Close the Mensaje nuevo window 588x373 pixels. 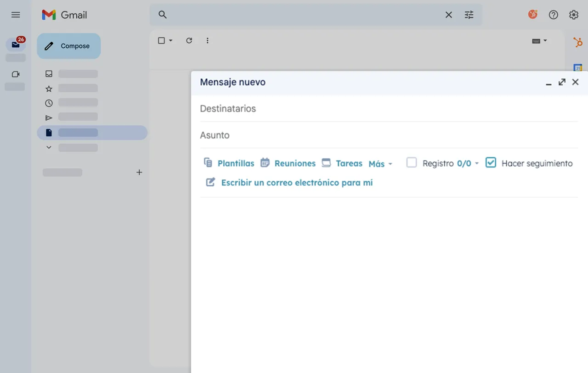(575, 82)
